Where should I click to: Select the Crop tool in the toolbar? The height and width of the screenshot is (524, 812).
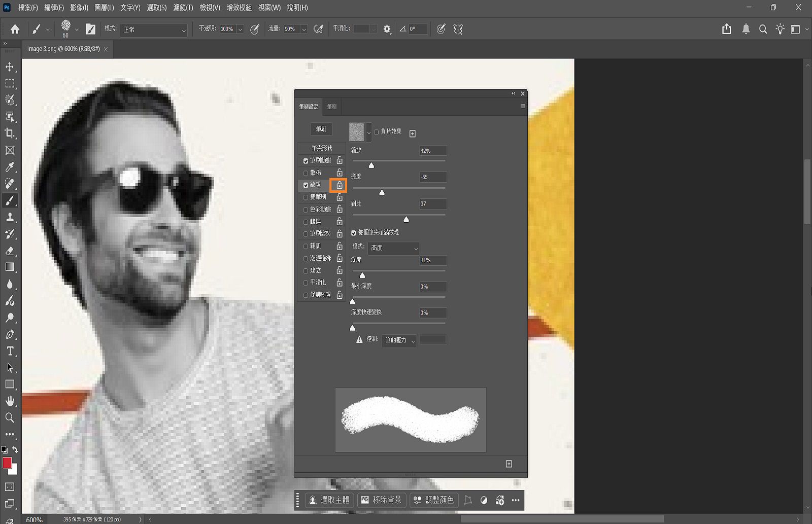(10, 133)
